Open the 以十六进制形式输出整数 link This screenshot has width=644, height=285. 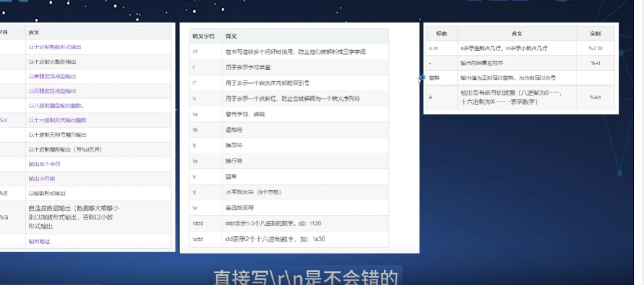(58, 120)
